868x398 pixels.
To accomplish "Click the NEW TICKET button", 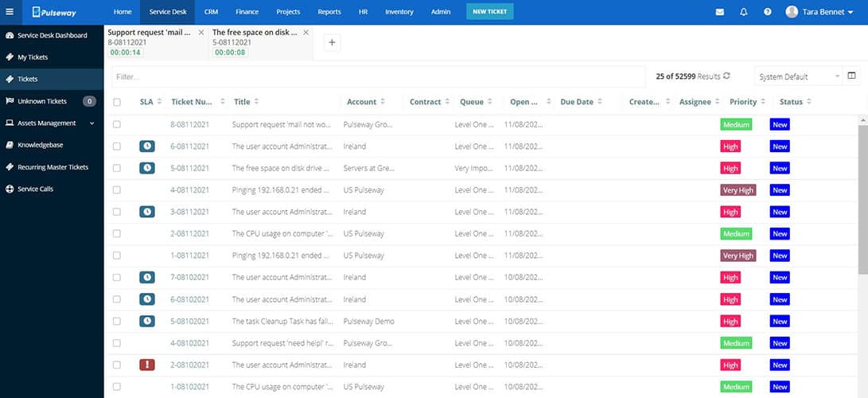I will pos(490,12).
